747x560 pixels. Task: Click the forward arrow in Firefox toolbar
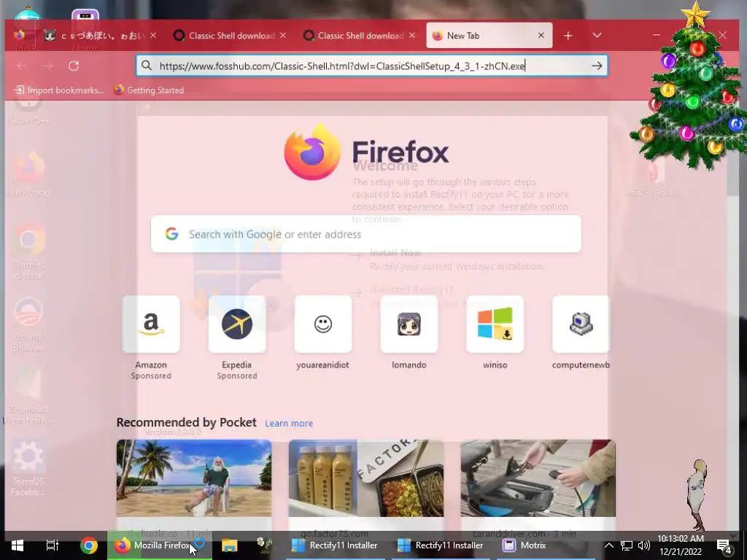(47, 66)
